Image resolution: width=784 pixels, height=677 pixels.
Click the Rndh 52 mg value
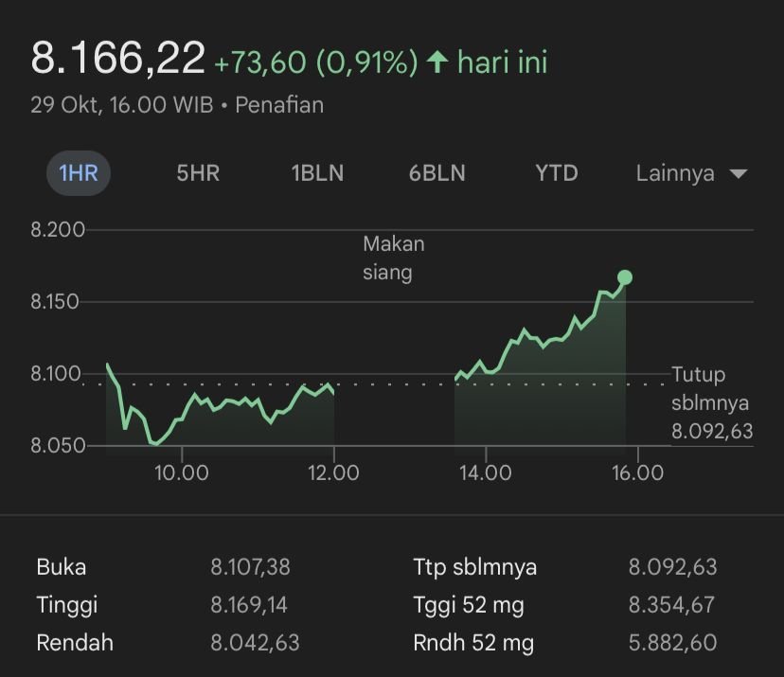pos(671,642)
